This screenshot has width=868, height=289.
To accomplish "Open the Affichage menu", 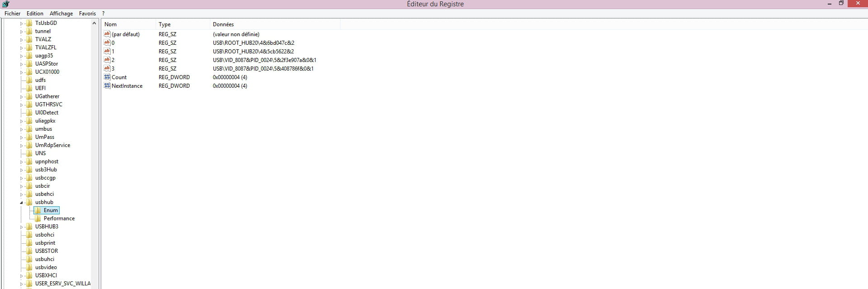I will (61, 14).
